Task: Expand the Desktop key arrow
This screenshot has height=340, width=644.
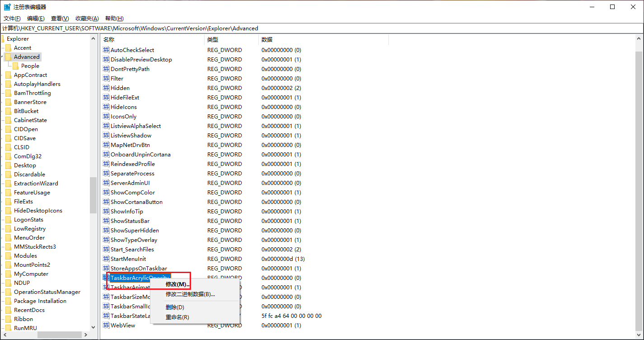Action: tap(2, 165)
